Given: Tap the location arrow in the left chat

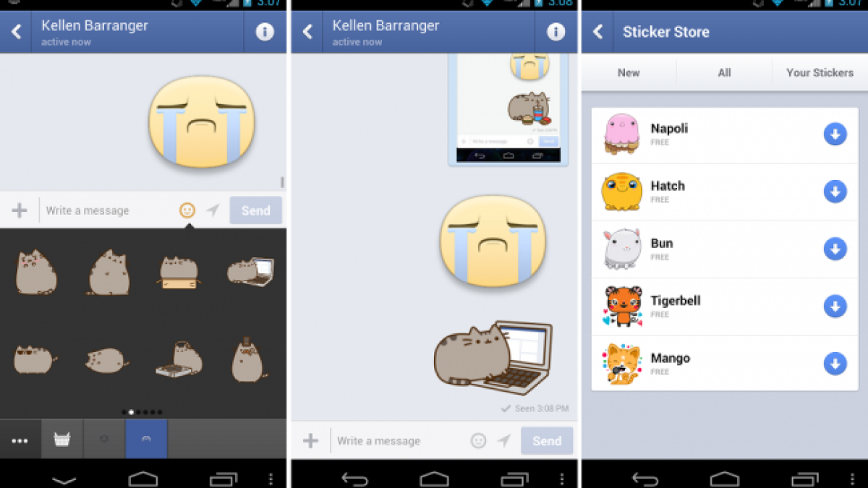Looking at the screenshot, I should [x=213, y=210].
